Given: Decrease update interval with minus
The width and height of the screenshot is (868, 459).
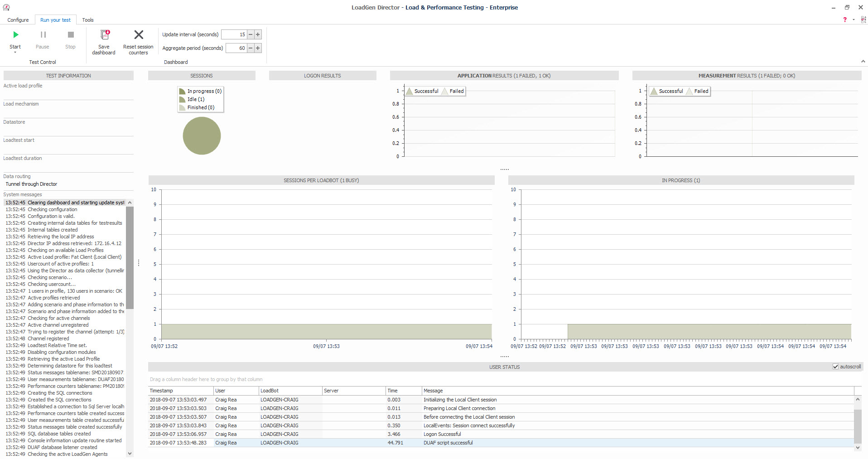Looking at the screenshot, I should (x=251, y=34).
